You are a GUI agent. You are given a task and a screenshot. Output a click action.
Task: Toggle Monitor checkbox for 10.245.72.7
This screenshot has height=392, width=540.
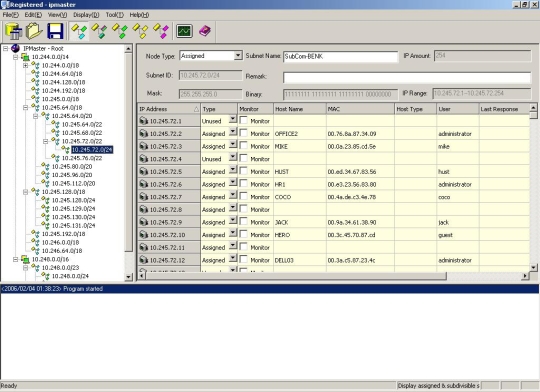coord(243,196)
